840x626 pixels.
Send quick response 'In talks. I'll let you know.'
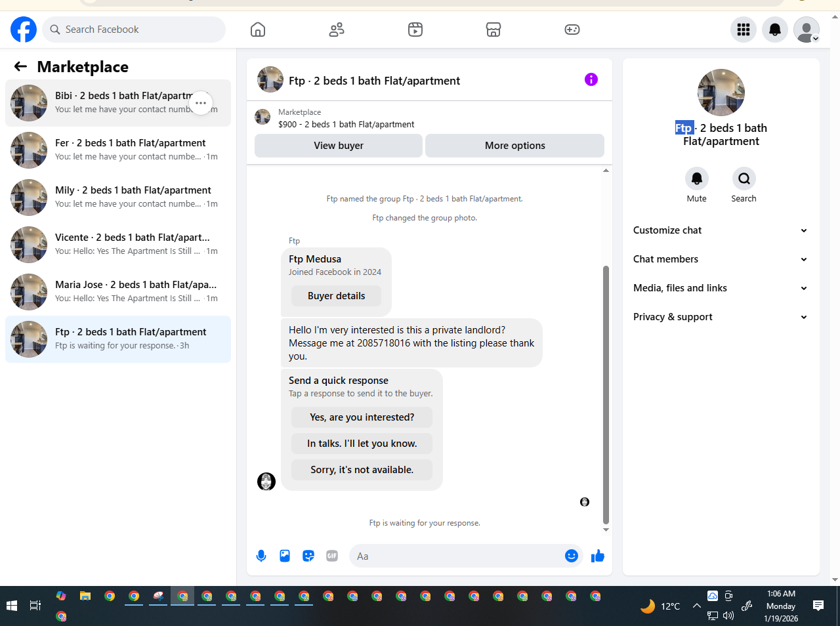pyautogui.click(x=362, y=444)
